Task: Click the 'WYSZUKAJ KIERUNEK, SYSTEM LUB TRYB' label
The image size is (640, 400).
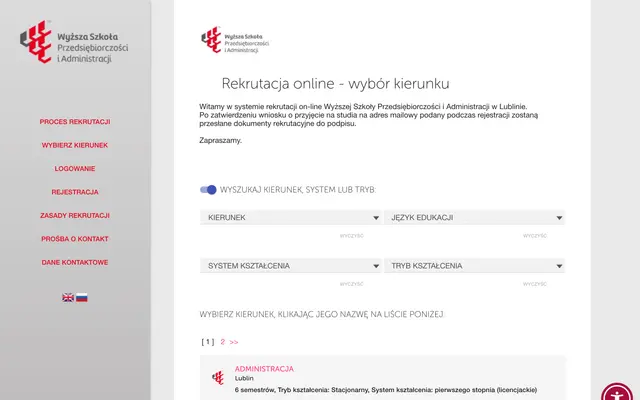Action: point(298,190)
